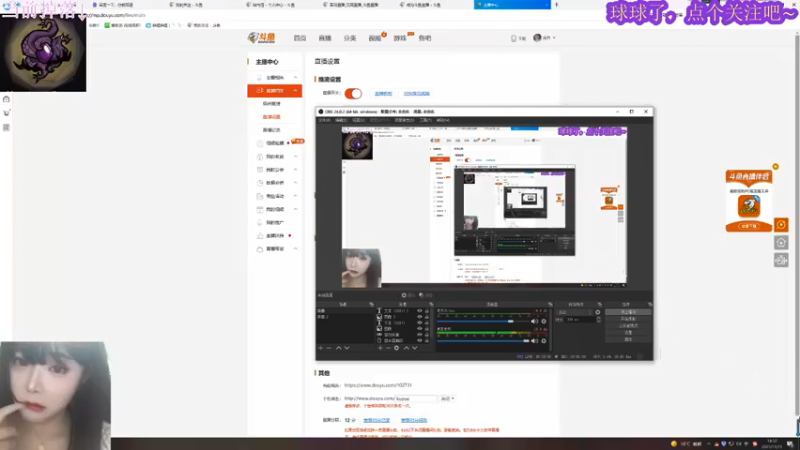This screenshot has height=450, width=800.
Task: Go to 鱼吧 in the Douyu navigation
Action: pyautogui.click(x=424, y=38)
